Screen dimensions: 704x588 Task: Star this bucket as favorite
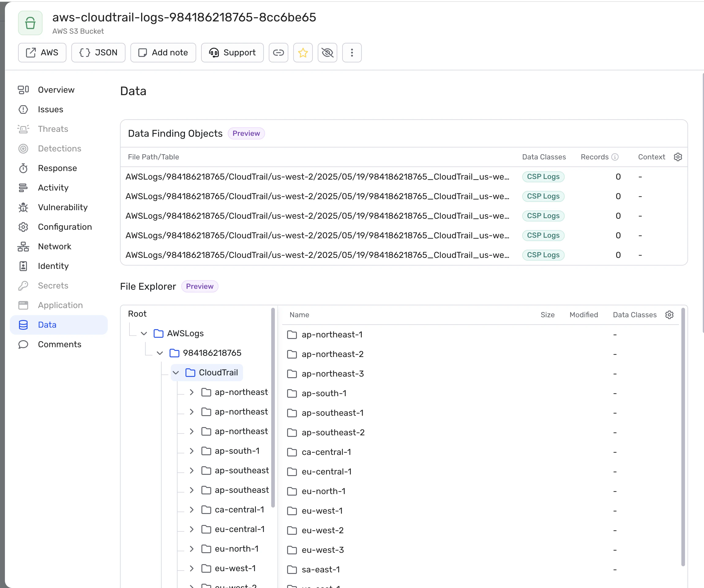(303, 53)
